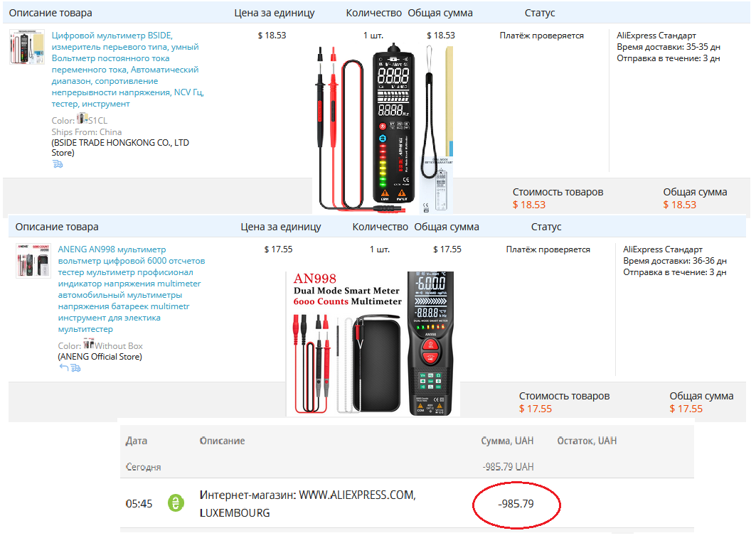The image size is (756, 543).
Task: Click the Остаток, UAH column header
Action: point(587,441)
